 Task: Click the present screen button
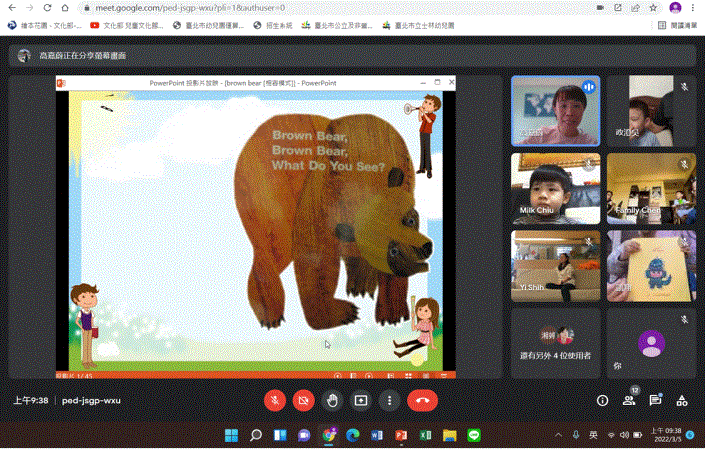pyautogui.click(x=361, y=400)
